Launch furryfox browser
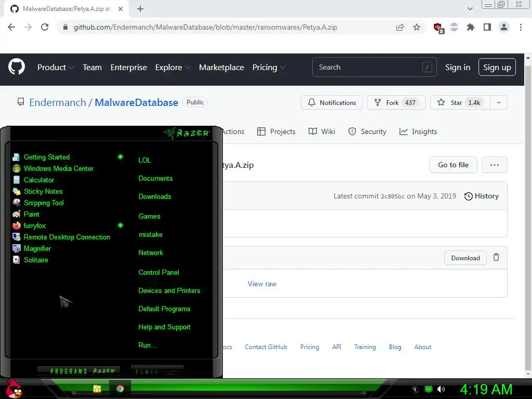This screenshot has width=532, height=399. click(x=29, y=225)
